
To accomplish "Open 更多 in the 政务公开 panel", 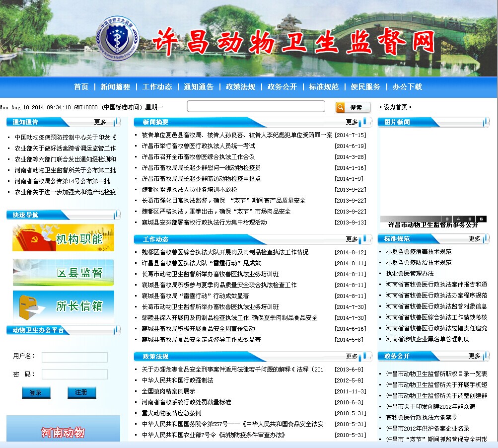I will pos(474,356).
